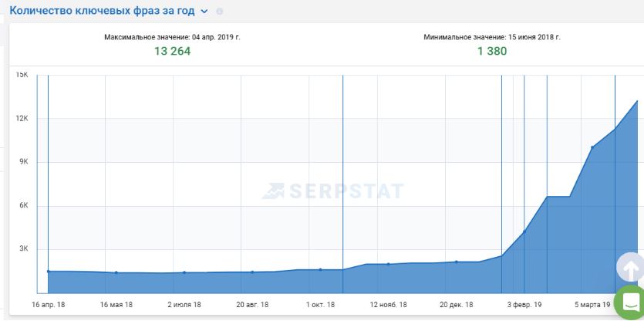
Task: Open the green chat widget
Action: pos(630,302)
